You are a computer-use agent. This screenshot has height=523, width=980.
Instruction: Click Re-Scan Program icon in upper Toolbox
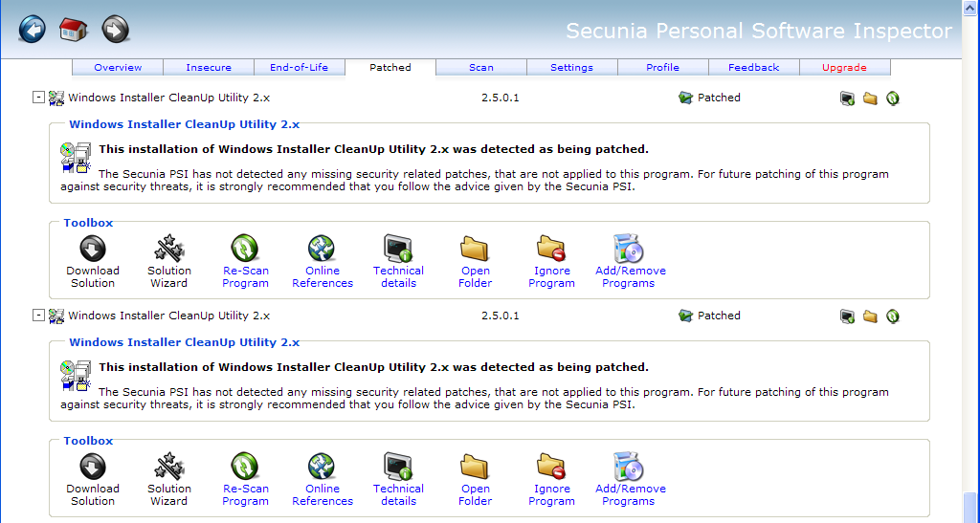tap(245, 249)
